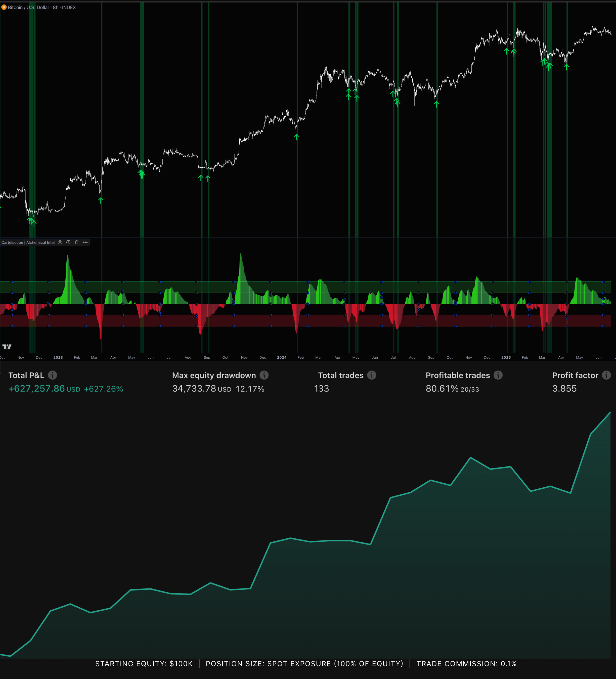Open Cartelscope indicator settings hexagon icon
The height and width of the screenshot is (679, 616).
[x=68, y=242]
